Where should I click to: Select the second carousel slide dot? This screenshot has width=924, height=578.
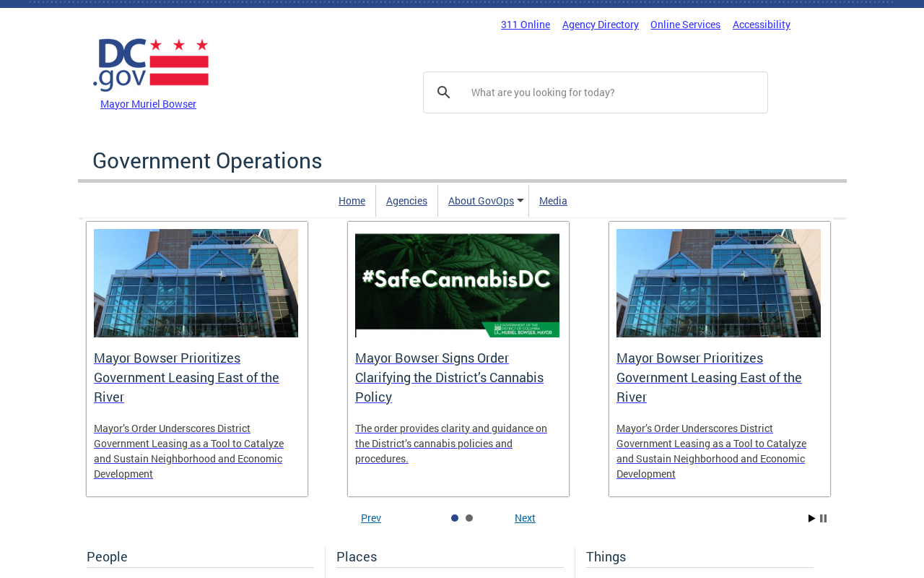point(469,518)
